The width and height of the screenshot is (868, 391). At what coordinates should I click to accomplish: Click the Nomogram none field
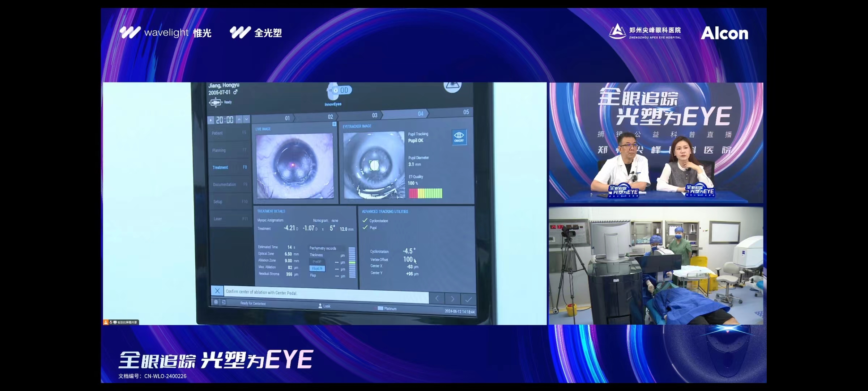click(x=325, y=220)
